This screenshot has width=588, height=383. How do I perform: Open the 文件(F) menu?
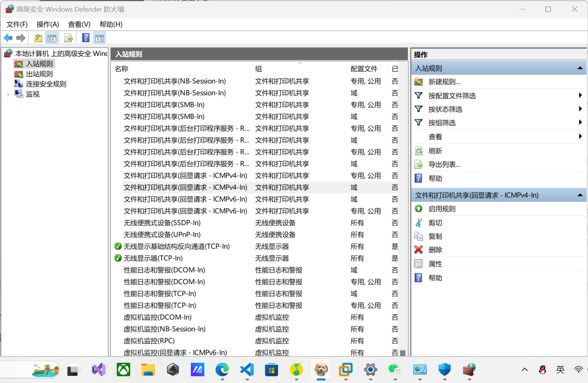pyautogui.click(x=17, y=24)
